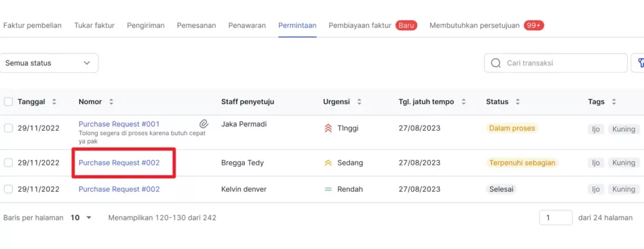The height and width of the screenshot is (249, 644).
Task: Click Ijo tag in Bregga Tedy row
Action: coord(596,163)
